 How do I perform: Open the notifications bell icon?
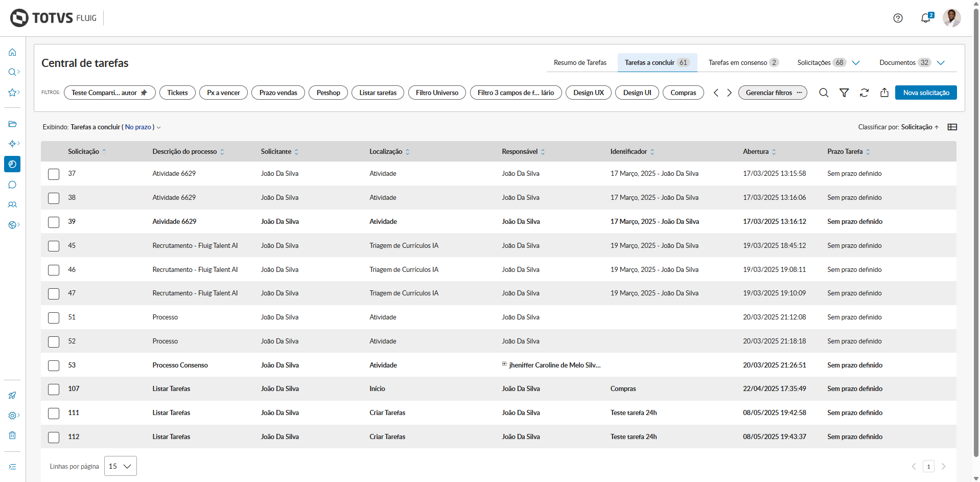click(x=925, y=18)
